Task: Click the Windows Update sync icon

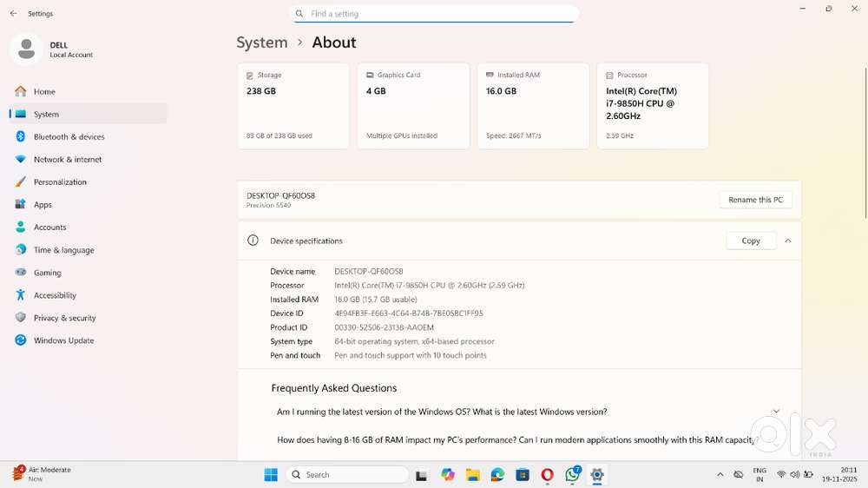Action: (x=21, y=340)
